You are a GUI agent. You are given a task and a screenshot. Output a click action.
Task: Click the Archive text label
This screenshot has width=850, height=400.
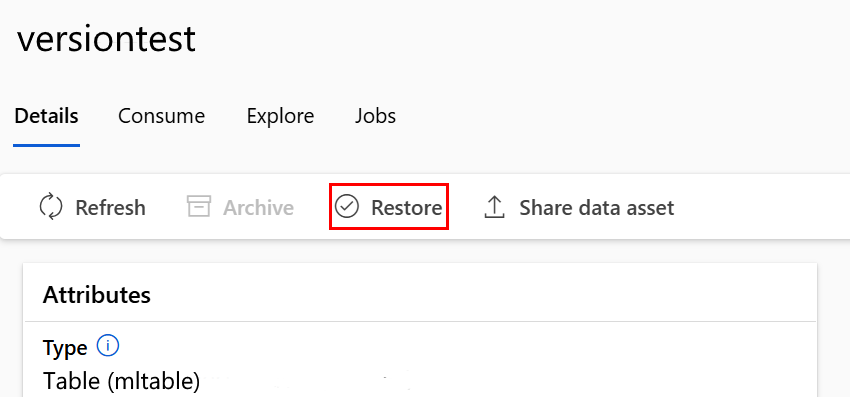pos(258,208)
